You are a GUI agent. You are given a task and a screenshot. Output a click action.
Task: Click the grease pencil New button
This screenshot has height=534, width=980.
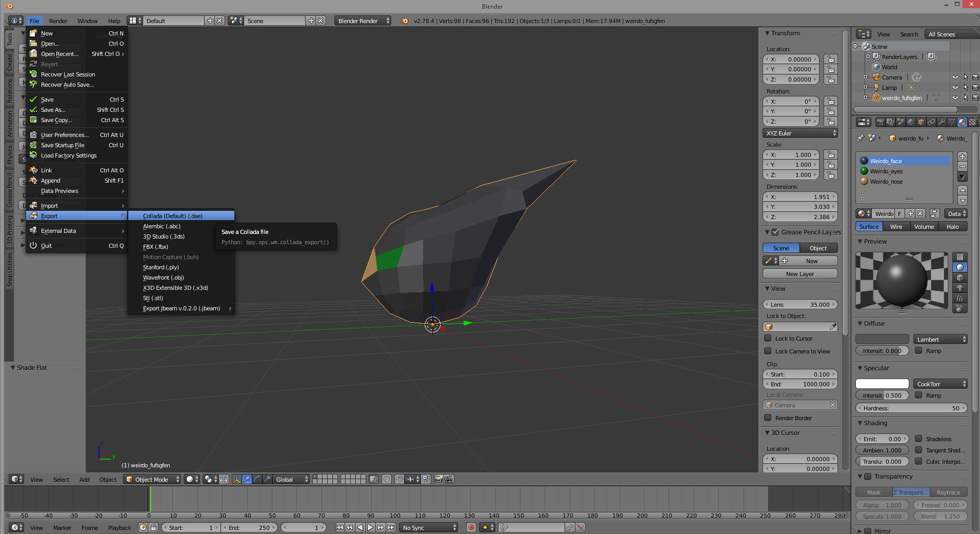tap(809, 261)
